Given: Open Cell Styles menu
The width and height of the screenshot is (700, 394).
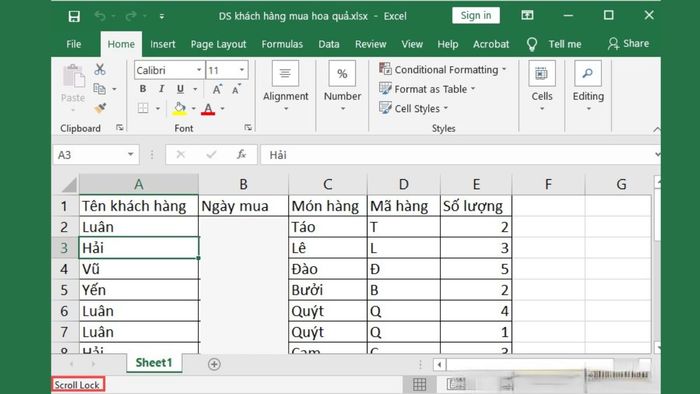Looking at the screenshot, I should point(413,108).
